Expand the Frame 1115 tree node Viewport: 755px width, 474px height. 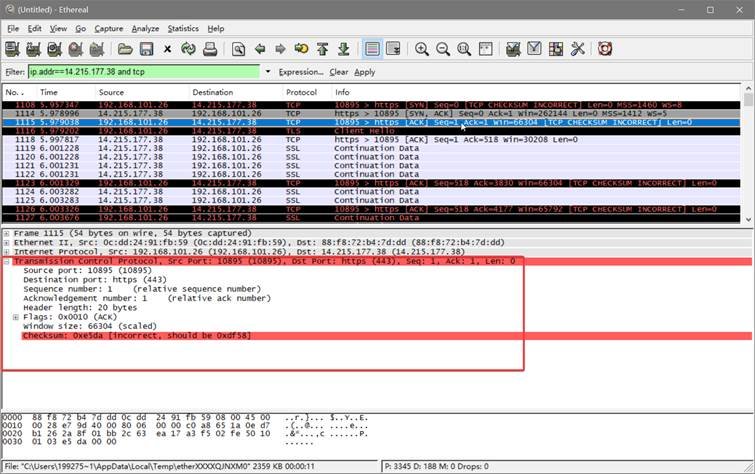coord(7,234)
